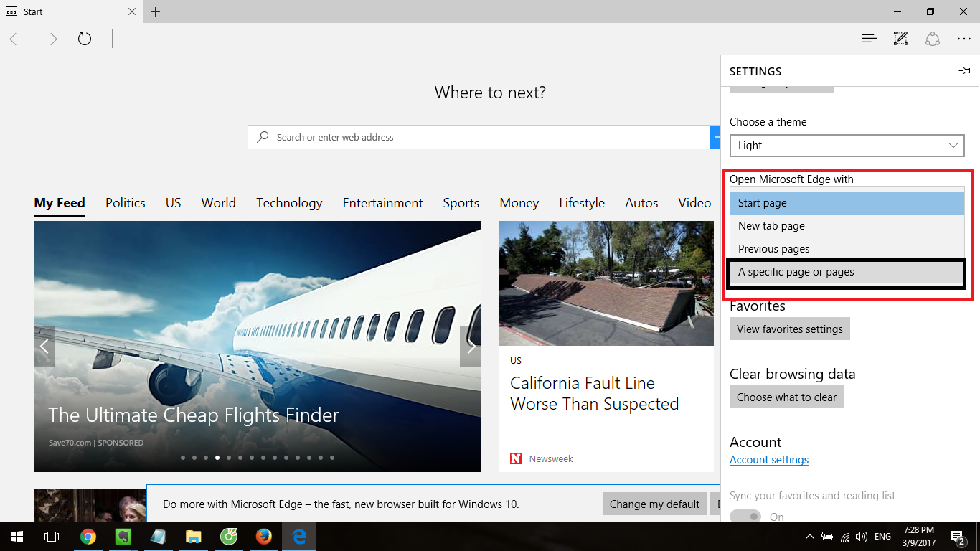Choose New tab page option
Screen dimensions: 980x551
(x=847, y=226)
